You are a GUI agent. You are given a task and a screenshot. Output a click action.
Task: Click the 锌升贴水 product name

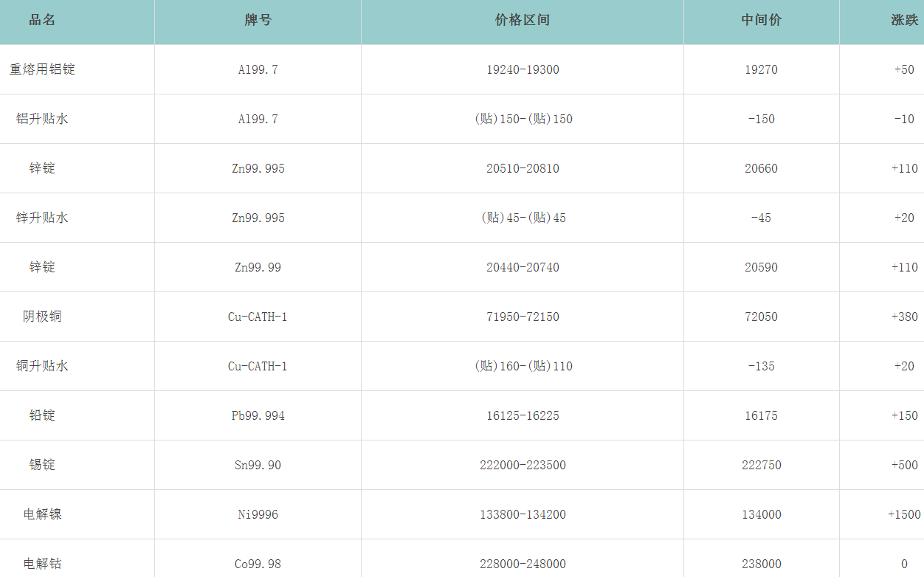(42, 218)
